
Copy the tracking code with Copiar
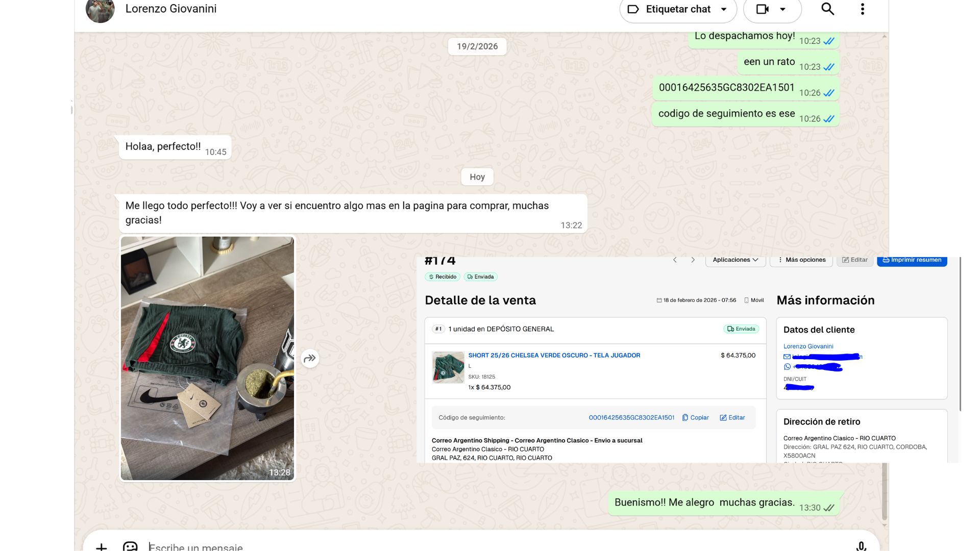point(696,417)
